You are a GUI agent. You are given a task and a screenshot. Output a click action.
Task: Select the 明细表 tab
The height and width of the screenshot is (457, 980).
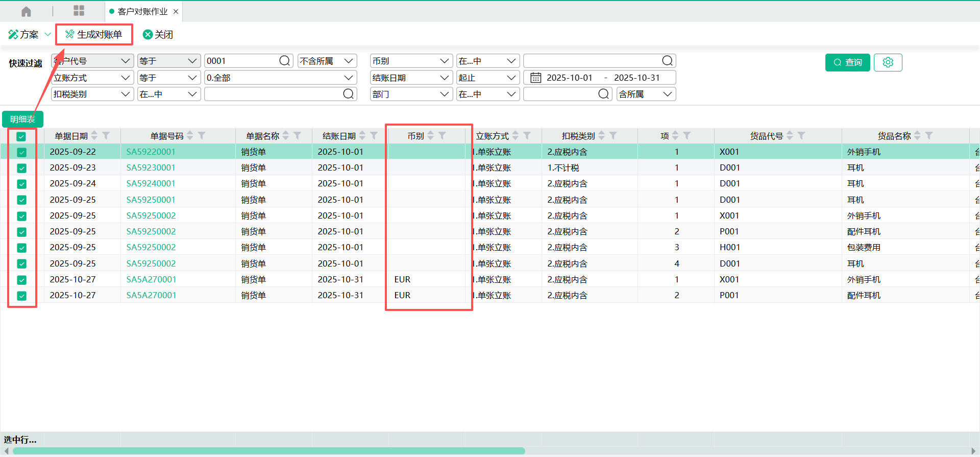tap(22, 119)
